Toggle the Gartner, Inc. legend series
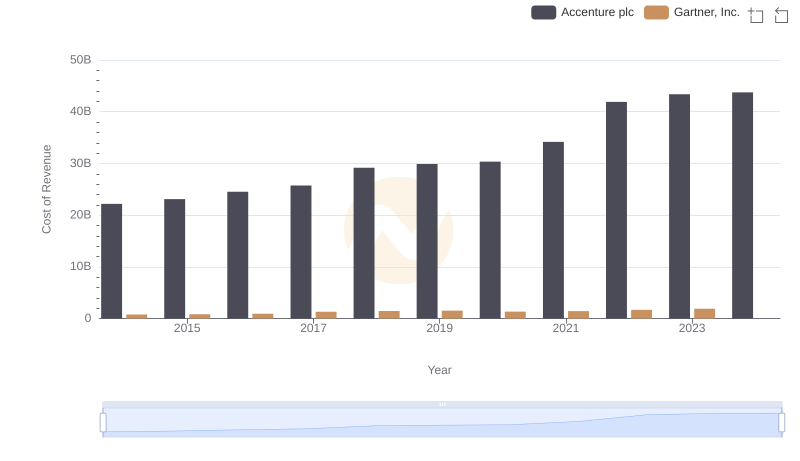 click(x=691, y=12)
